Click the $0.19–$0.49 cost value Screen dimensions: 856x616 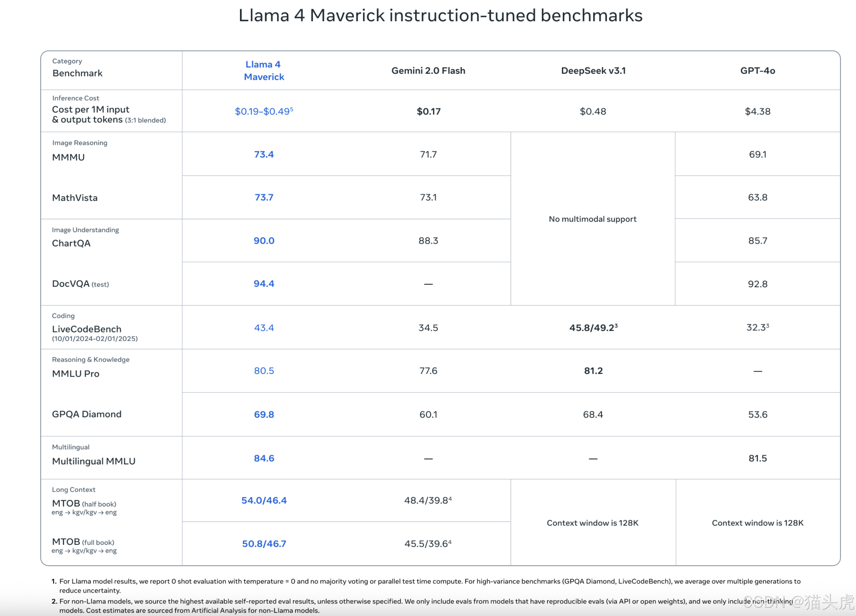264,111
